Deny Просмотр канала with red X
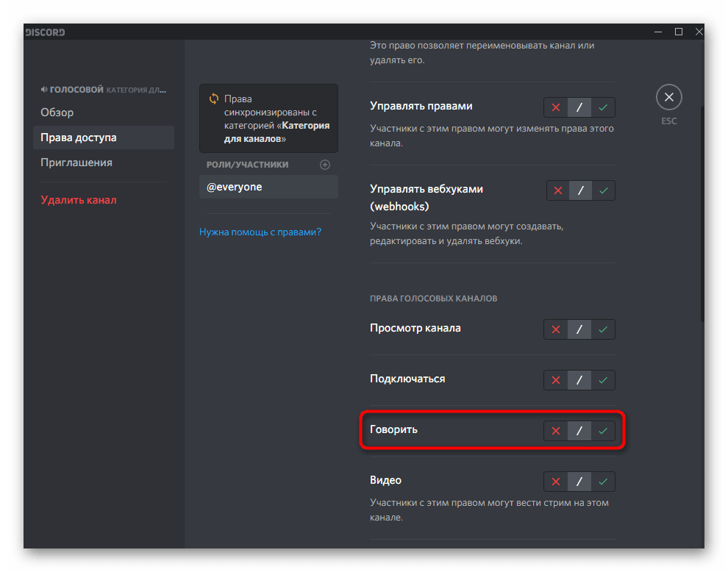The height and width of the screenshot is (572, 728). (x=556, y=329)
